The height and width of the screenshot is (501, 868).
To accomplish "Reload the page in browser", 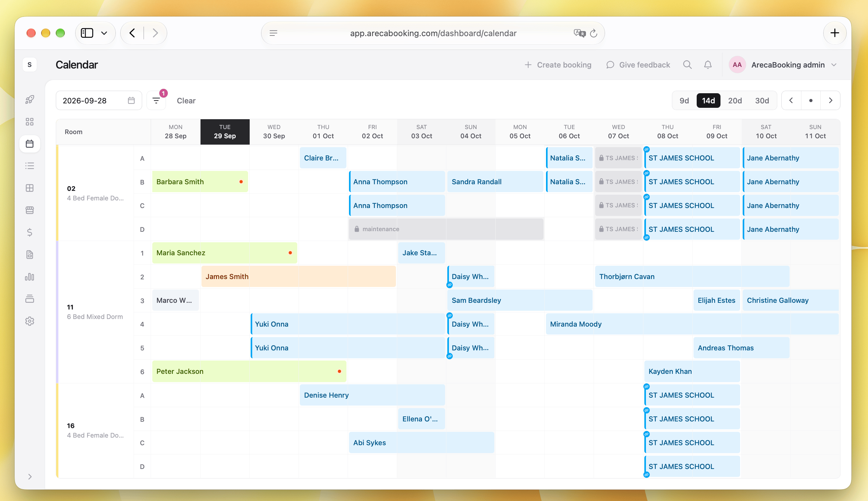I will 593,33.
